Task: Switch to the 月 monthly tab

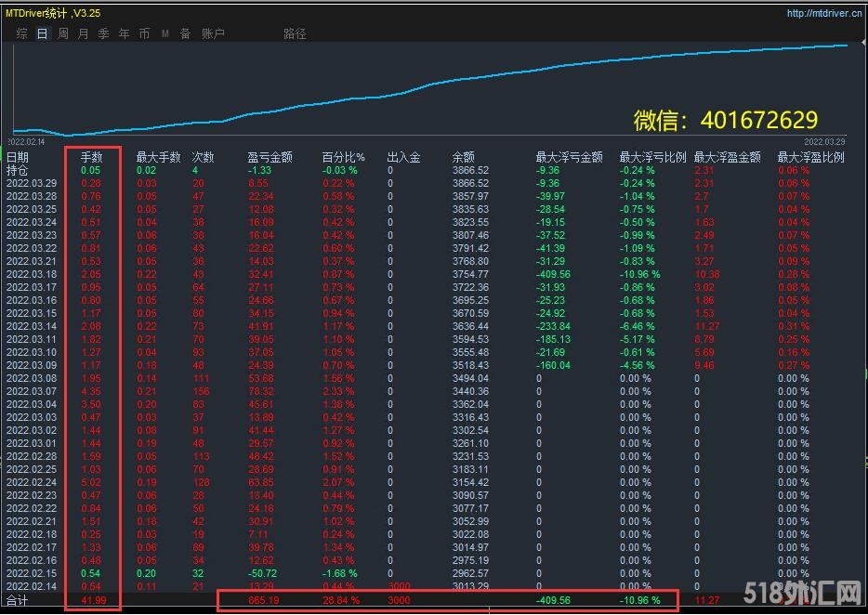Action: click(x=84, y=33)
